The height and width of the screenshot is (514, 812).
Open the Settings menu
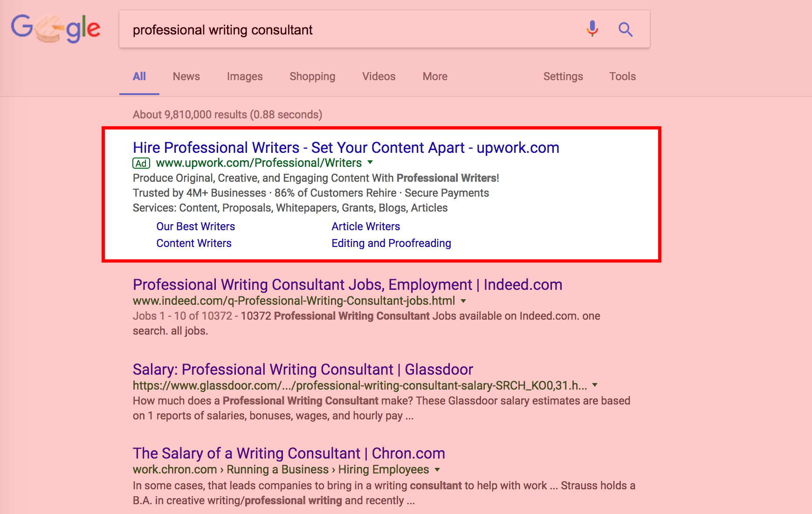coord(563,76)
